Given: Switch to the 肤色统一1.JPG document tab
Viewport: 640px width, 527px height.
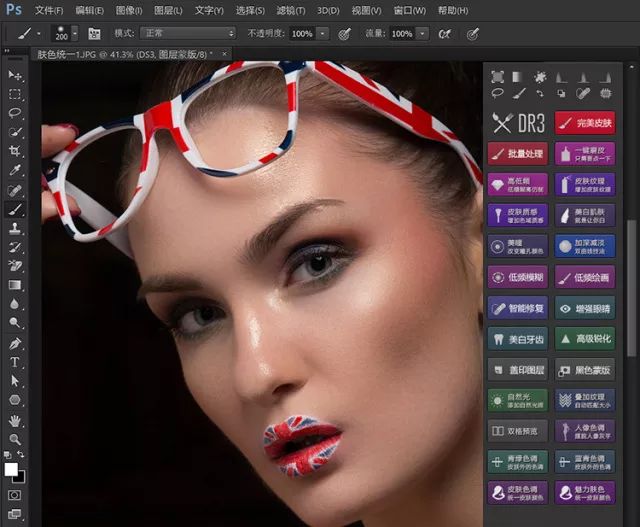Looking at the screenshot, I should click(122, 53).
